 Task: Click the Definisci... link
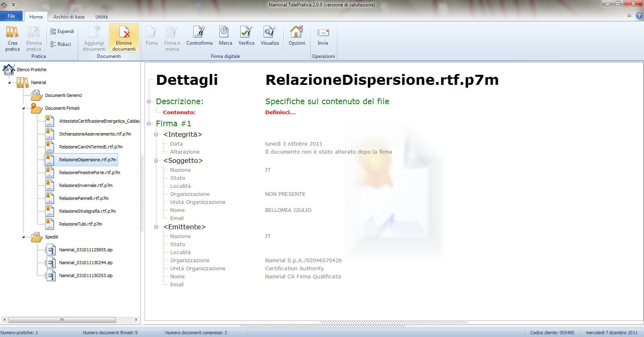point(280,113)
